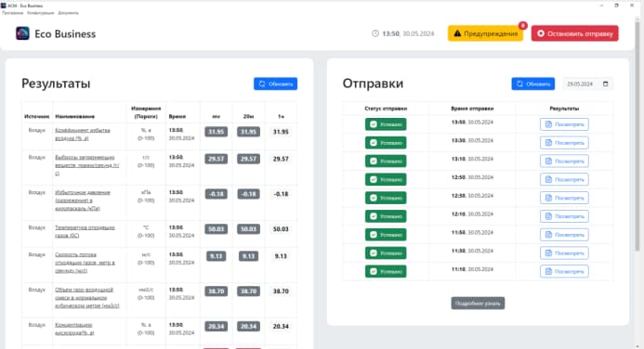The image size is (644, 349).
Task: Click the clock icon beside 13:50
Action: tap(375, 33)
